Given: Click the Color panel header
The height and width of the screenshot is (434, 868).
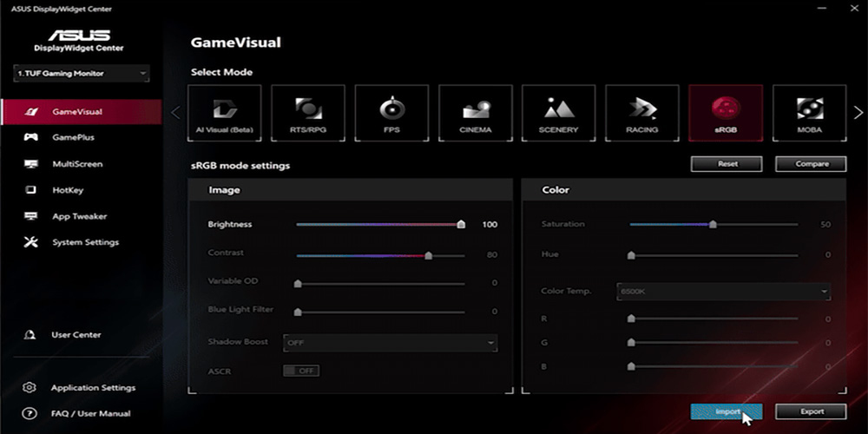Looking at the screenshot, I should coord(684,190).
